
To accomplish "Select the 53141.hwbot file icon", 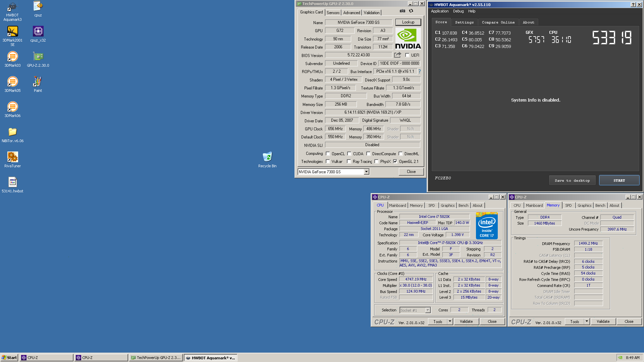I will pos(12,185).
